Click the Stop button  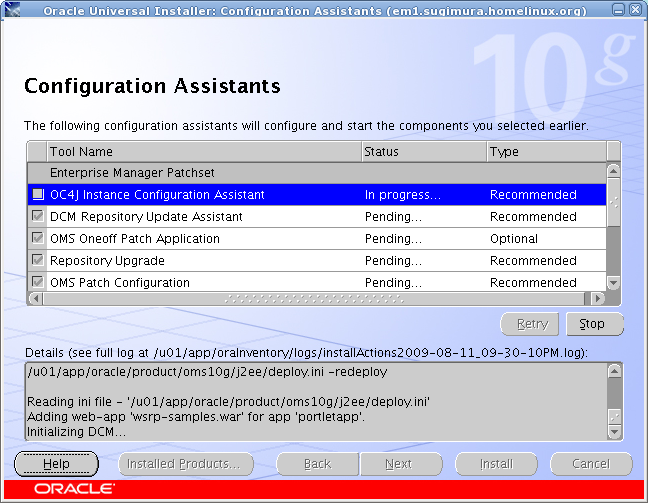pos(595,324)
